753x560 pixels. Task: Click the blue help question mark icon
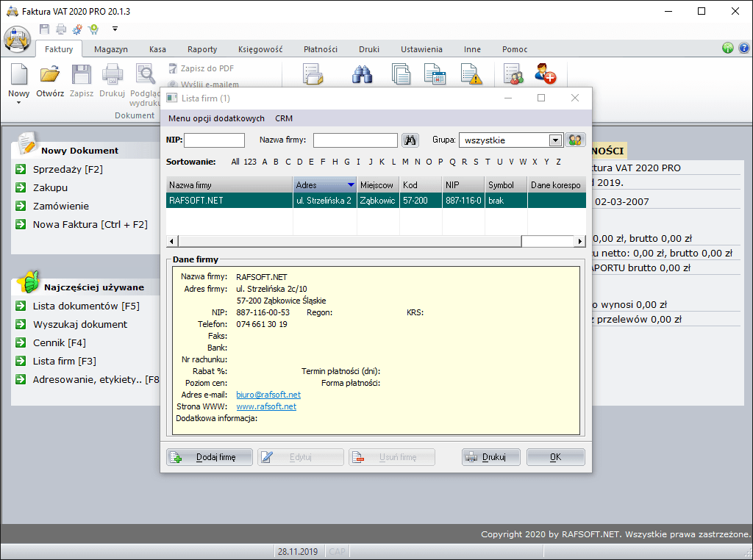click(x=744, y=48)
